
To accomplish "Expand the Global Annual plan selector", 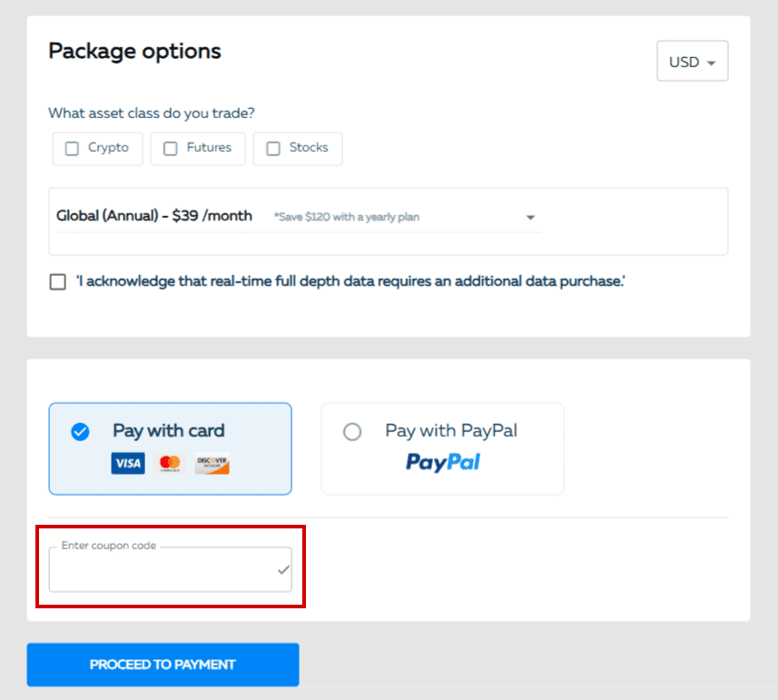I will click(530, 217).
